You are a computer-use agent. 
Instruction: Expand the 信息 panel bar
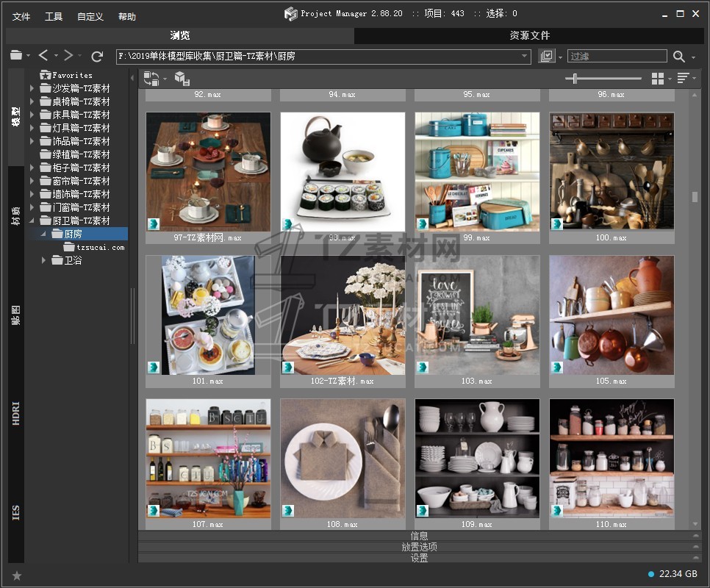[420, 536]
